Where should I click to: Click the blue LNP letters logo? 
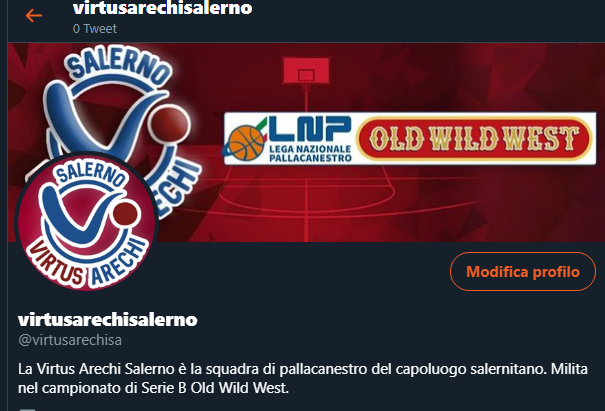(309, 129)
